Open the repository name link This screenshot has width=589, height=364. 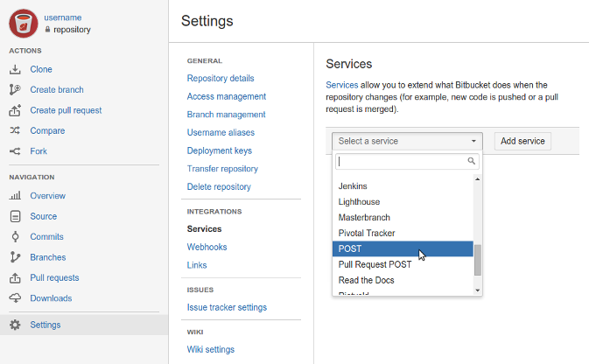click(x=72, y=30)
